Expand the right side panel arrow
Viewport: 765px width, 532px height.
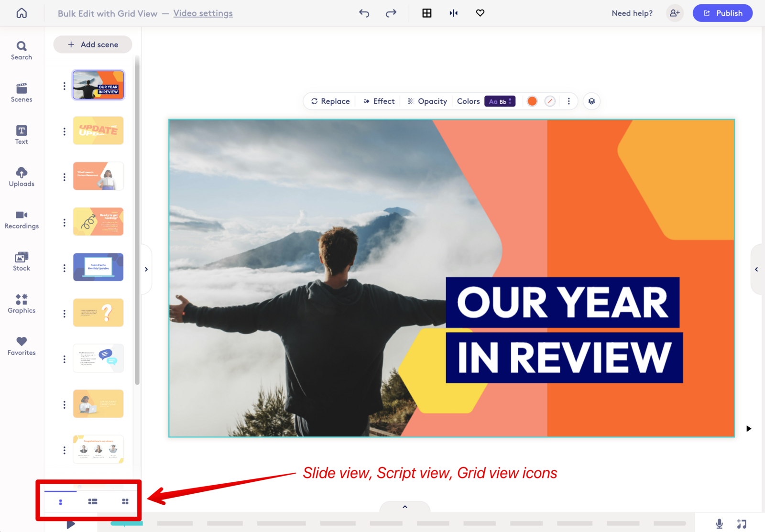(757, 269)
